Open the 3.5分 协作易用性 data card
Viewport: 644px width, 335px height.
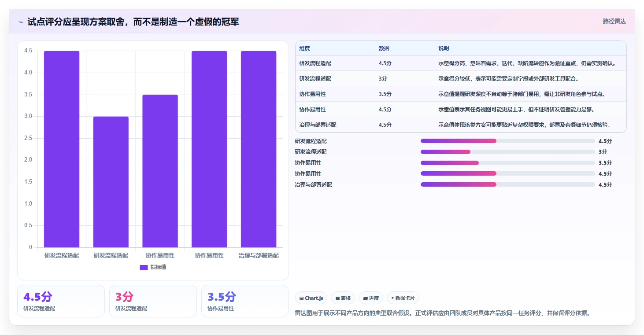pyautogui.click(x=245, y=301)
